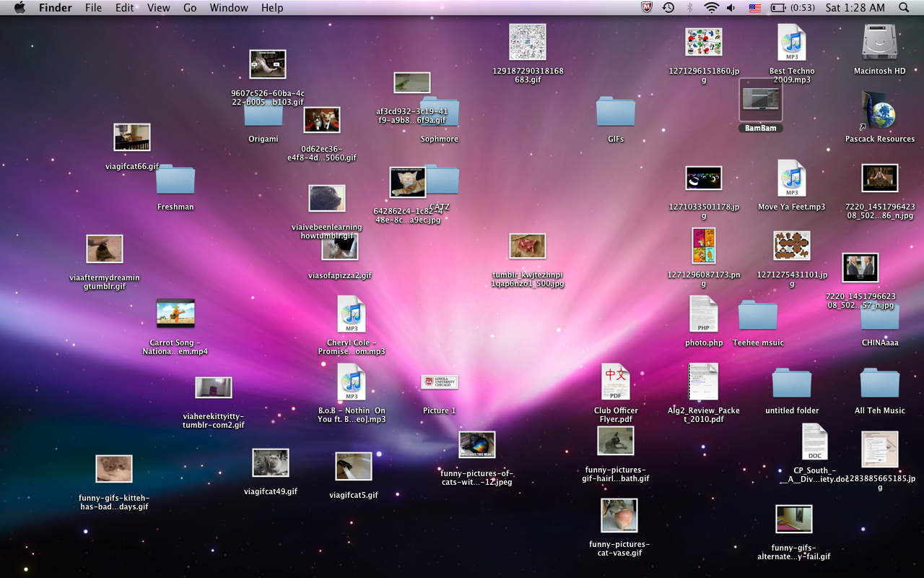Select the 1271296087173.png file
The width and height of the screenshot is (924, 578).
[704, 246]
